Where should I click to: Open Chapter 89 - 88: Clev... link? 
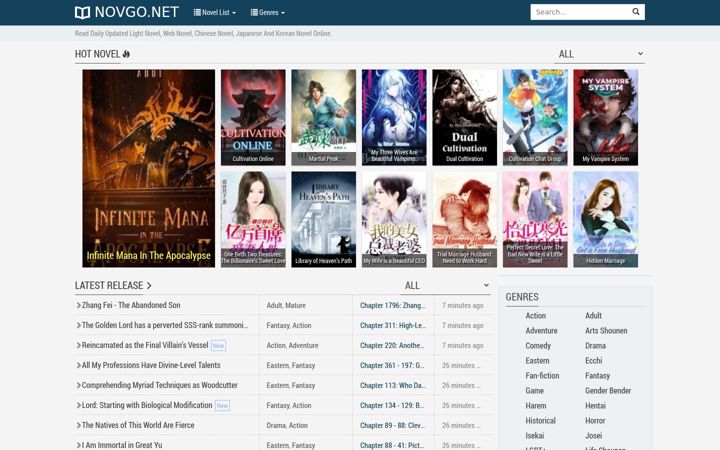393,425
